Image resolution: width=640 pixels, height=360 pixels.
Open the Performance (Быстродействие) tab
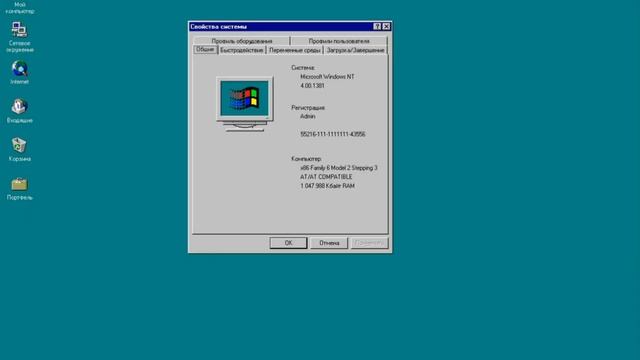(242, 50)
